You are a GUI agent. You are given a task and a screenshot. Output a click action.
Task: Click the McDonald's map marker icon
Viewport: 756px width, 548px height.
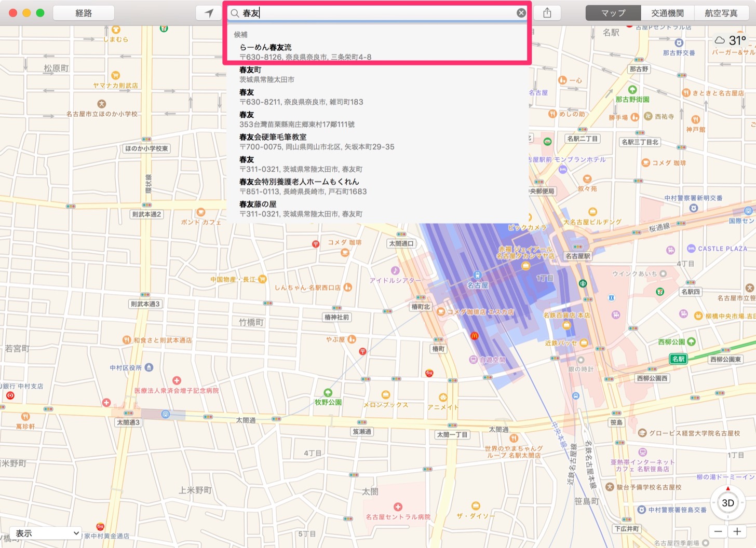pyautogui.click(x=474, y=336)
